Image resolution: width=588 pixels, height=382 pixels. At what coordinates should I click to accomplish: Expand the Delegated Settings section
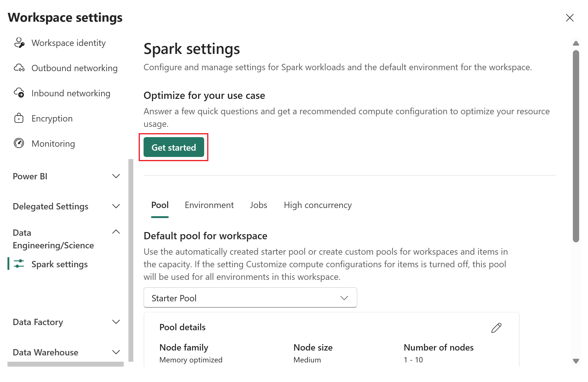(116, 206)
